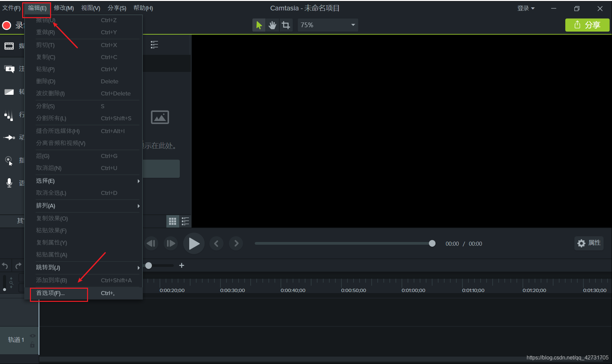Image resolution: width=612 pixels, height=364 pixels.
Task: Jump to previous marker arrow
Action: (x=216, y=243)
